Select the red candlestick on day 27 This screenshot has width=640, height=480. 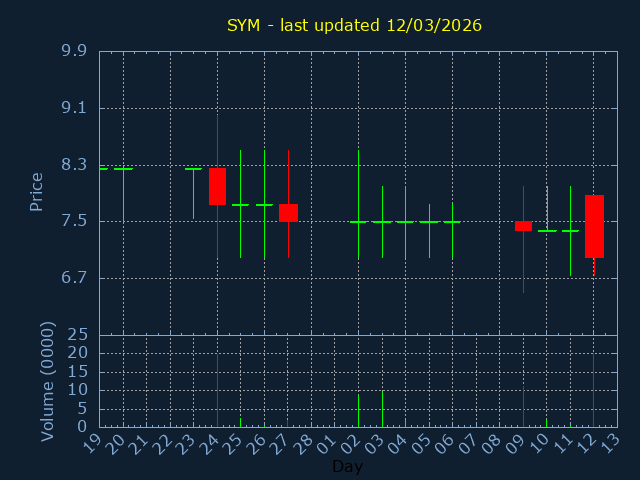click(x=288, y=212)
